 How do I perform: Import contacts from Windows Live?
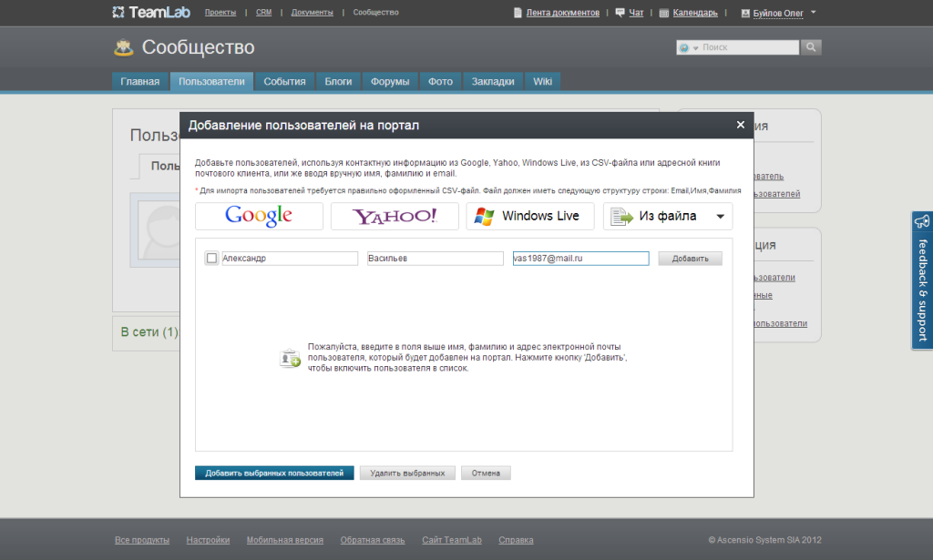tap(529, 216)
